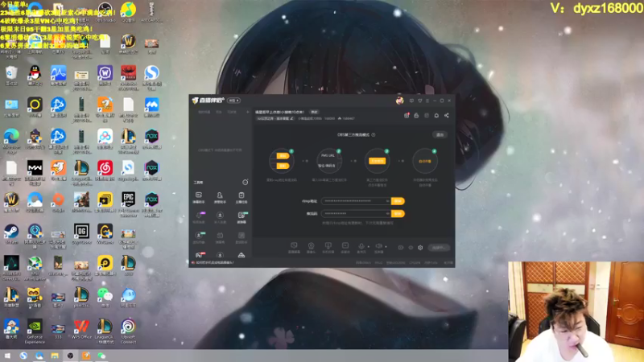Open the user avatar in Huya title bar
This screenshot has width=644, height=362.
(x=399, y=101)
